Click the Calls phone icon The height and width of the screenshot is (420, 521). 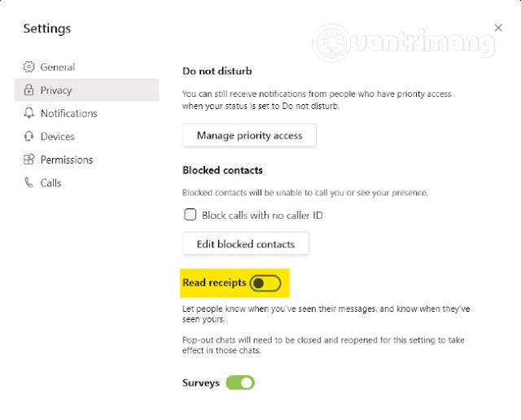(x=29, y=183)
